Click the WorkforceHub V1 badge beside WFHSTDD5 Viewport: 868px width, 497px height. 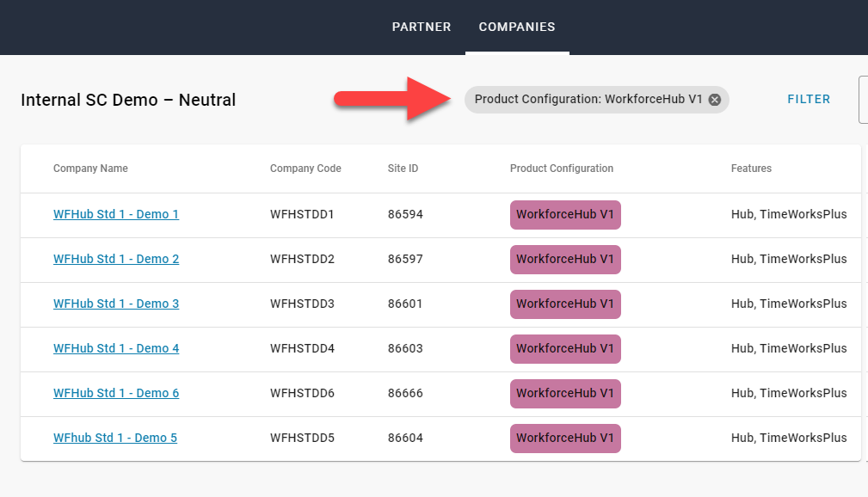click(x=565, y=438)
